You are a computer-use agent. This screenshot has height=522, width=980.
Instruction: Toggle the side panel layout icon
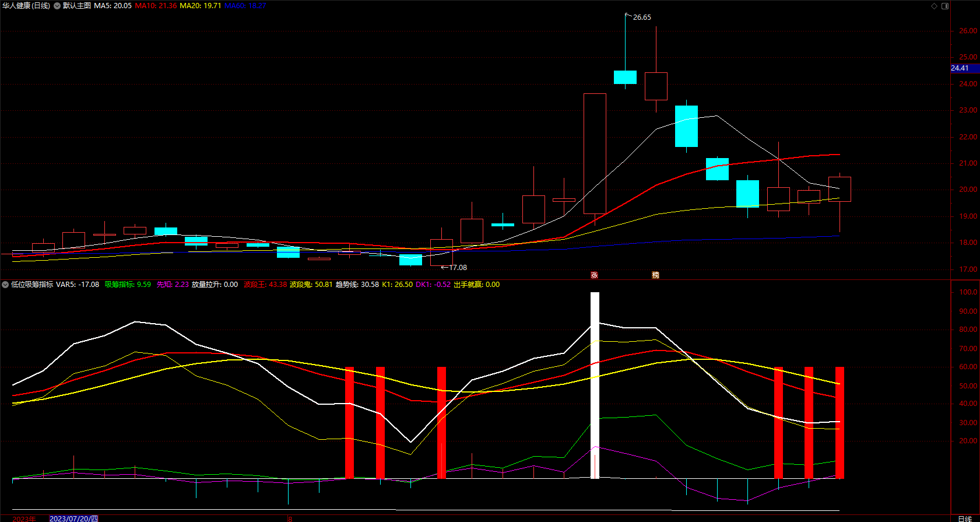point(945,6)
